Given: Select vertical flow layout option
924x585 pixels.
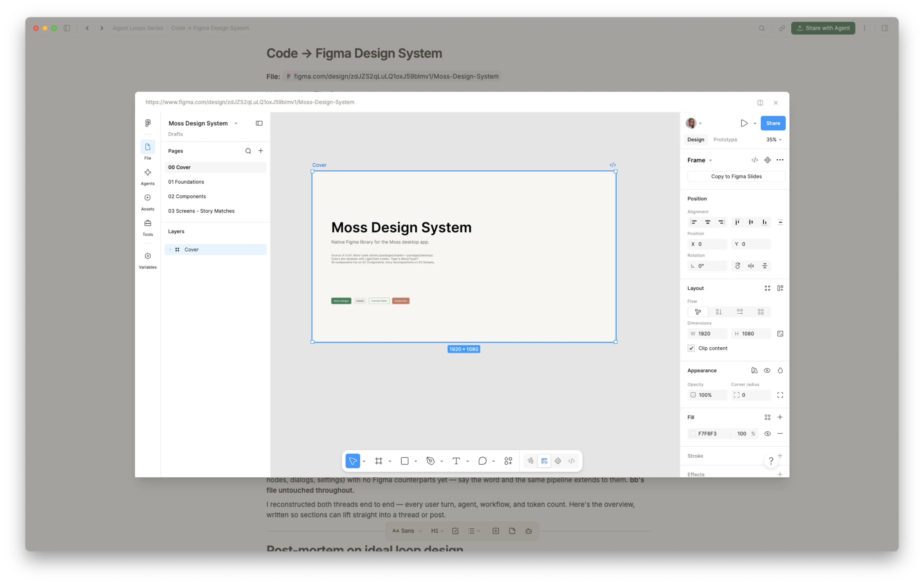Looking at the screenshot, I should coord(719,312).
